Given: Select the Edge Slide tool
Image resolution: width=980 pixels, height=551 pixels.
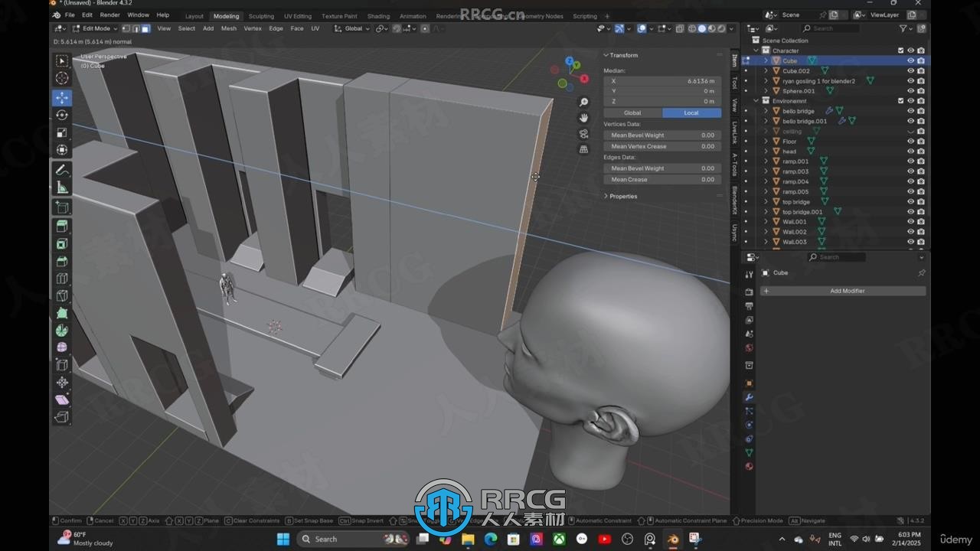Looking at the screenshot, I should click(62, 365).
